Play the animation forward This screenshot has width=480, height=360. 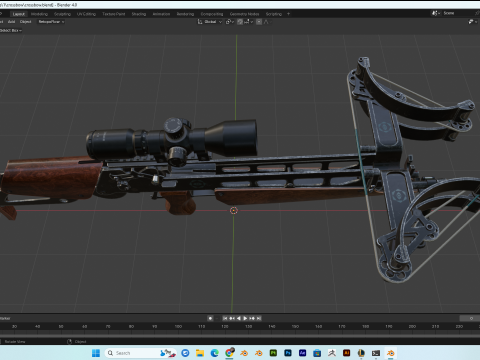245,318
